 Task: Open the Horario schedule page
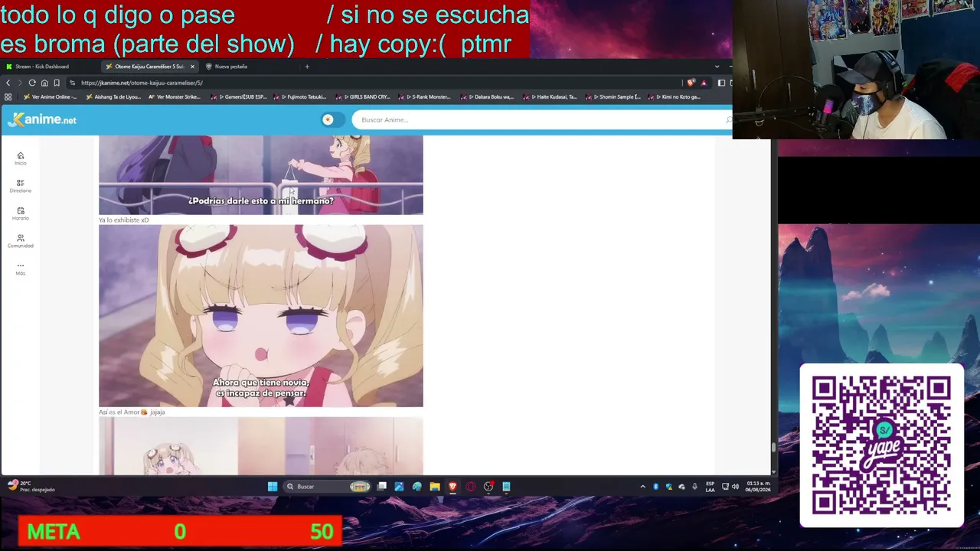[21, 214]
